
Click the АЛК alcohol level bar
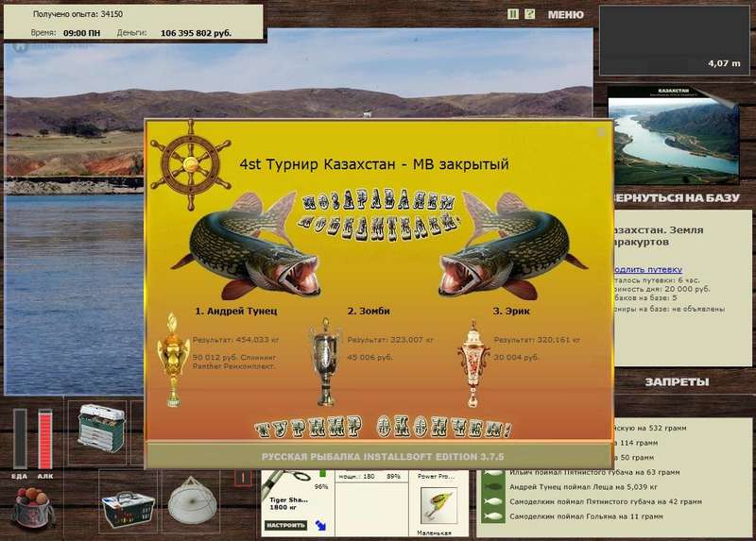(45, 439)
